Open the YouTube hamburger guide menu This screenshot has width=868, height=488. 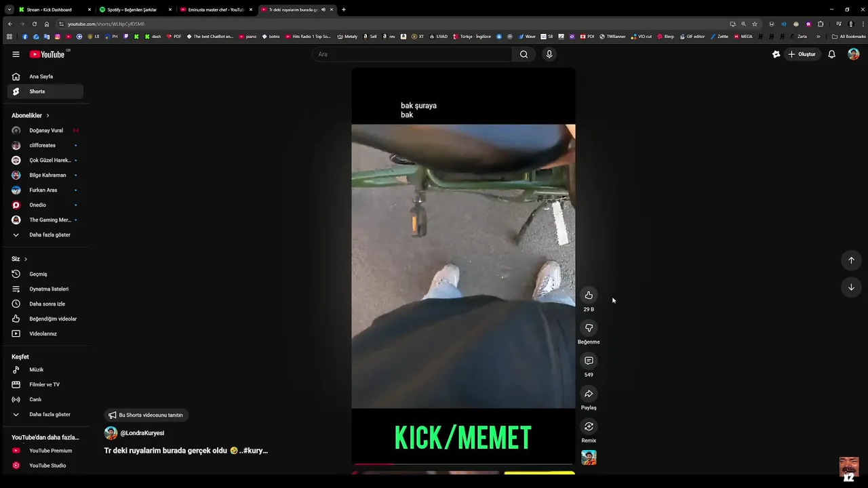tap(16, 54)
